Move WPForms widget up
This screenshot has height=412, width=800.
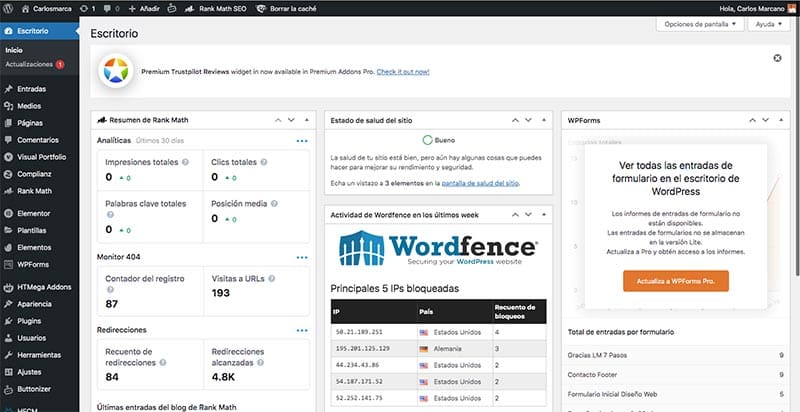click(753, 120)
